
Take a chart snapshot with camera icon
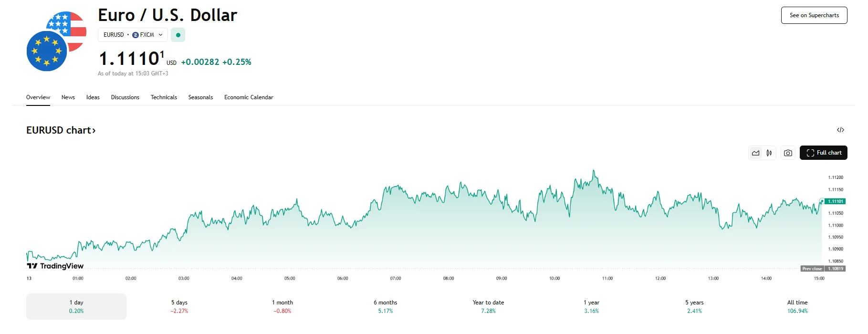point(788,153)
